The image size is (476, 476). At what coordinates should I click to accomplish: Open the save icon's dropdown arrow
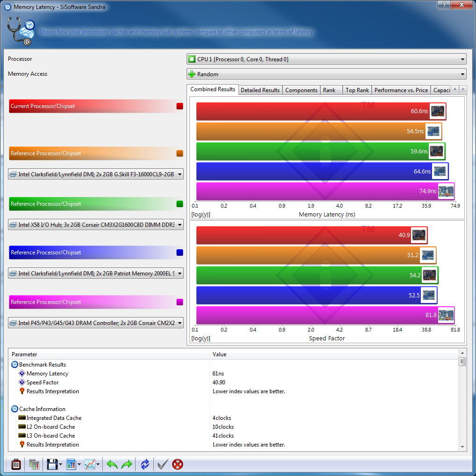tap(60, 464)
